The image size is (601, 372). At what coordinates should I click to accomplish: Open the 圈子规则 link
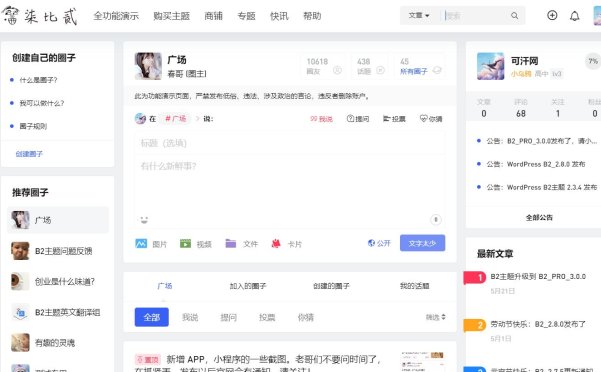(x=33, y=126)
